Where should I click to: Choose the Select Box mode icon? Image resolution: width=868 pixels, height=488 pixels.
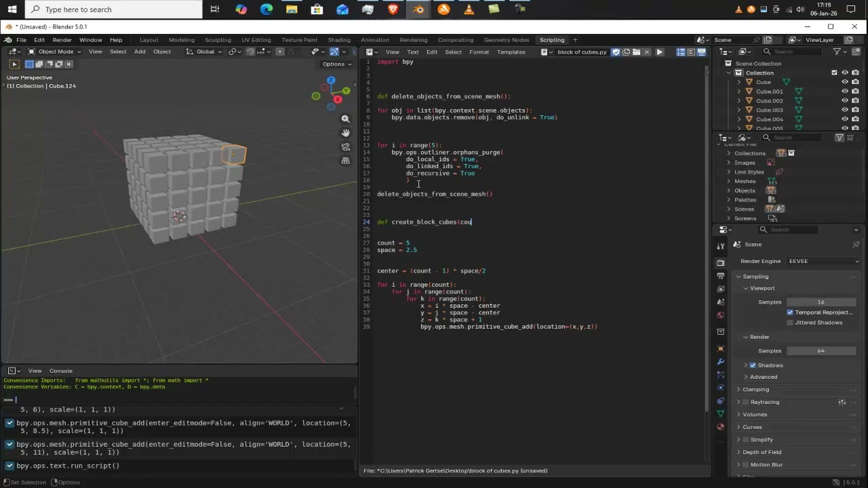[29, 64]
